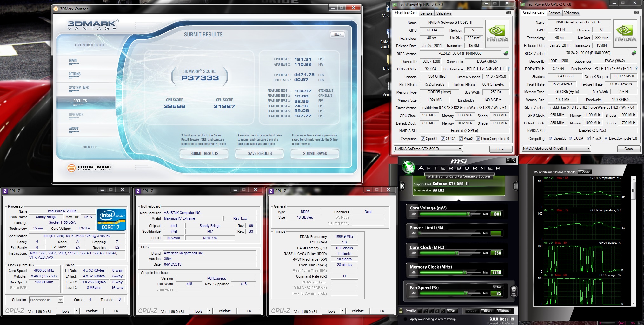Click the Help button in 3DMark Vantage
Viewport: 644px width, 325px height.
pyautogui.click(x=337, y=34)
